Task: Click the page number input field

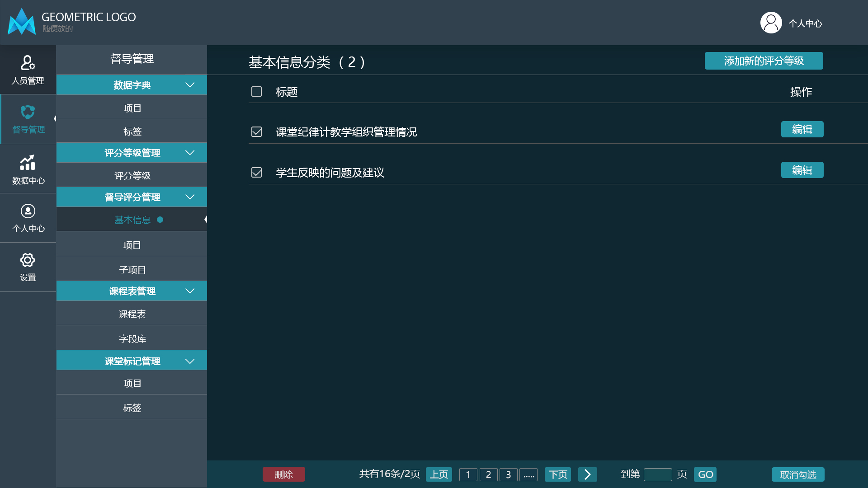Action: [x=658, y=474]
